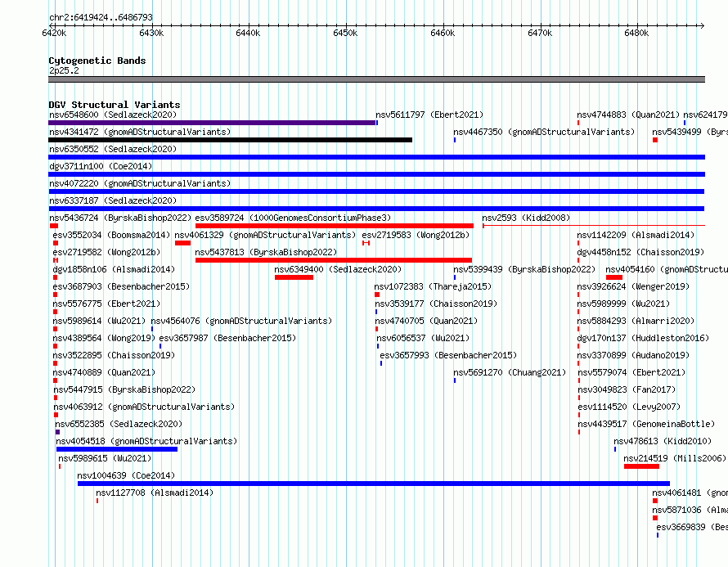
Task: Open nsv4744883 (Quan2021) variant
Action: pos(628,115)
